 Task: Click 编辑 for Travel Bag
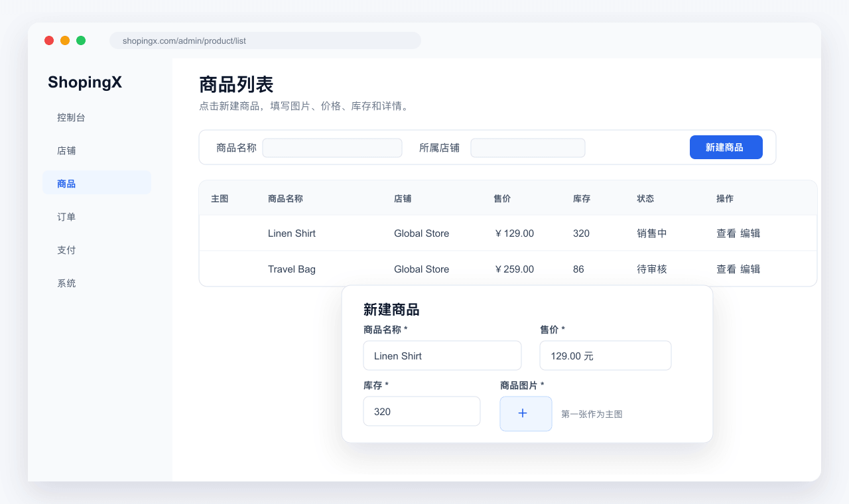coord(750,269)
